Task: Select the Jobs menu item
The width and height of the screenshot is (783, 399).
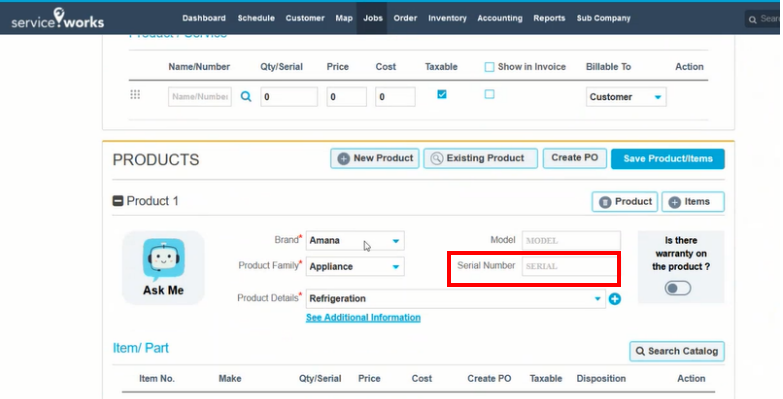Action: 373,18
